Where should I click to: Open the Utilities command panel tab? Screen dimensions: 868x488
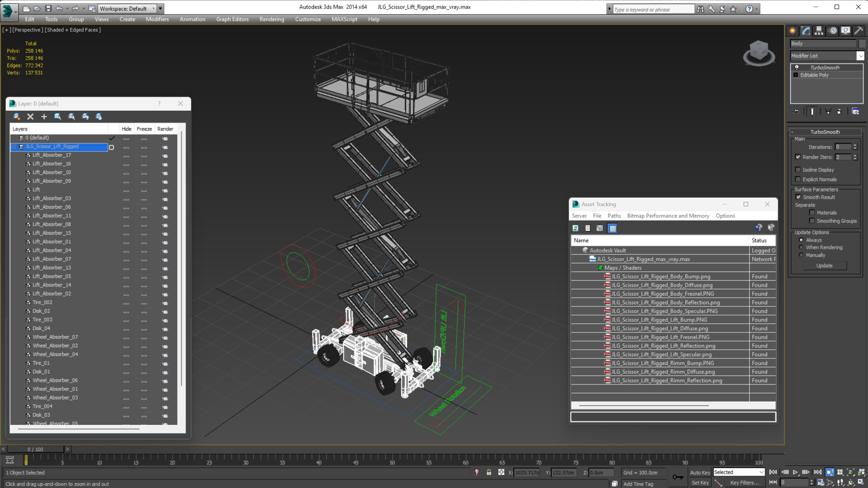(x=859, y=31)
